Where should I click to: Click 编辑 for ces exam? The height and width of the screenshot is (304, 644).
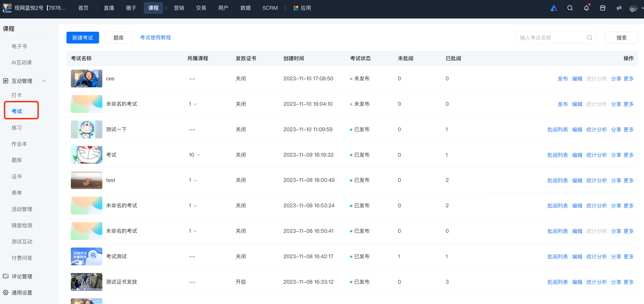tap(577, 79)
